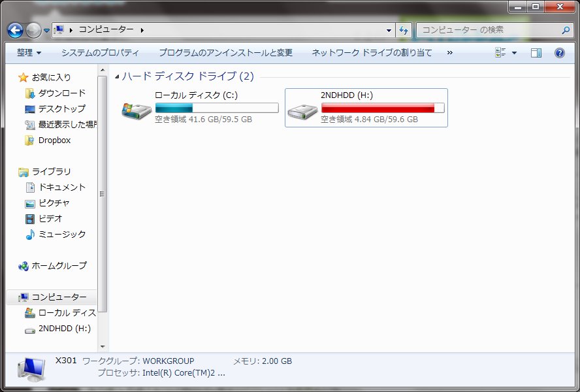Open the Help button on the toolbar
580x392 pixels.
click(x=560, y=52)
